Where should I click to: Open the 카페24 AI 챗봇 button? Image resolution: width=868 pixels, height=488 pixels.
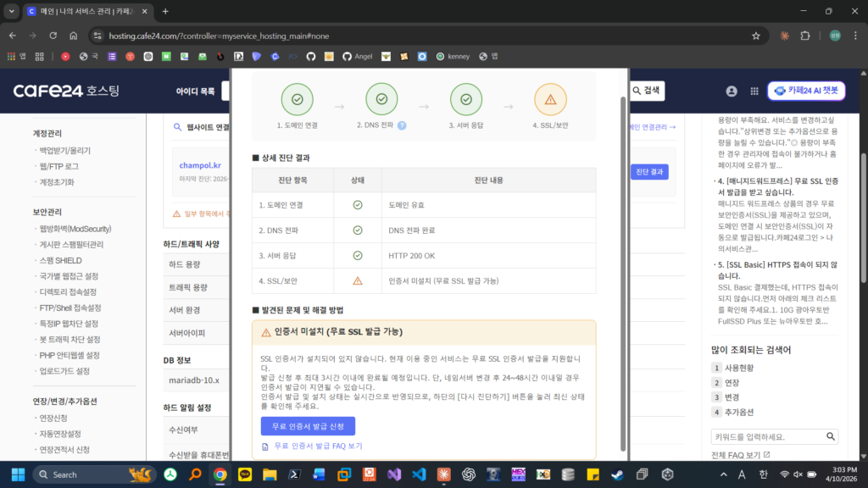[806, 91]
